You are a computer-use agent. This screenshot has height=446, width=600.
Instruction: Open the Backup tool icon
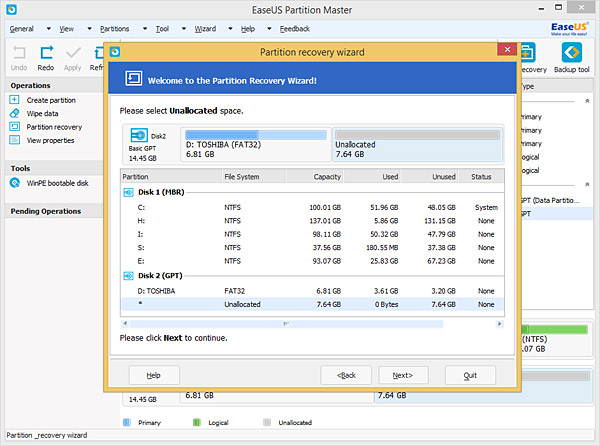click(x=572, y=52)
